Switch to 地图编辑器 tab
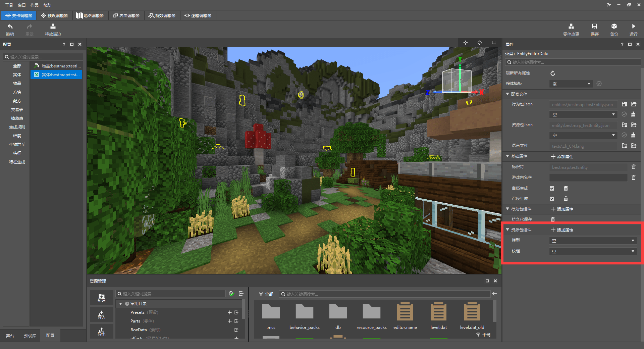Viewport: 644px width, 349px height. 90,15
